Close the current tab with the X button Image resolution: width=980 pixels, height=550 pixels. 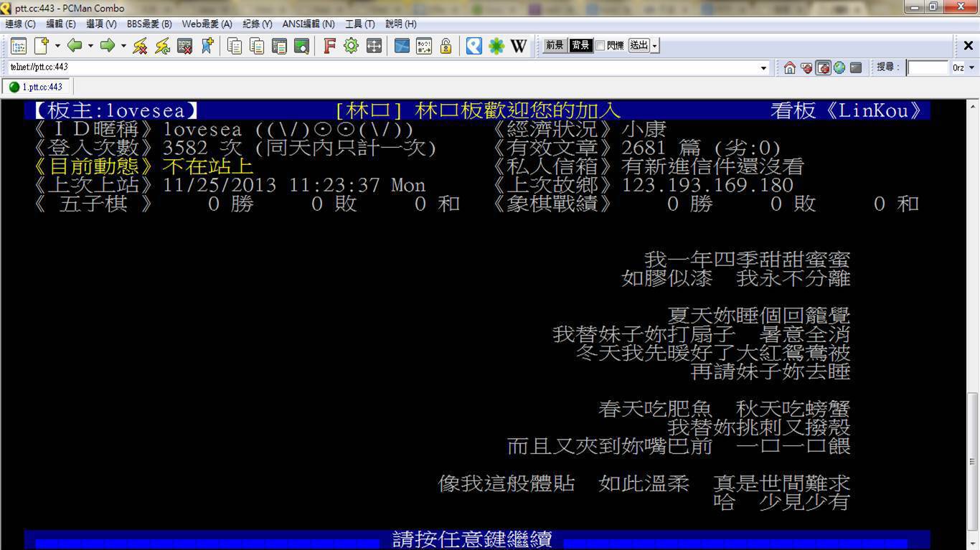pos(968,46)
